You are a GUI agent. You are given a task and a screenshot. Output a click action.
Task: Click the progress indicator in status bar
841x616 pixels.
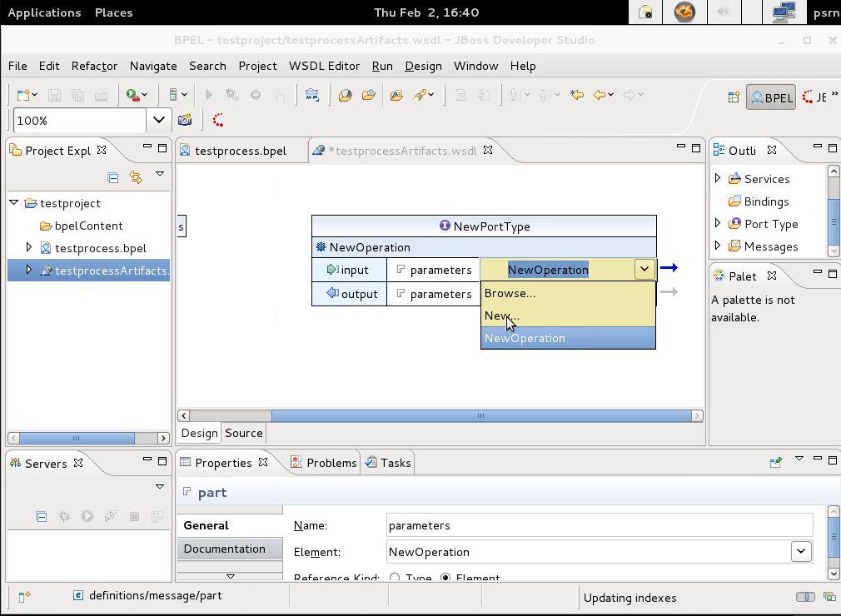point(805,597)
